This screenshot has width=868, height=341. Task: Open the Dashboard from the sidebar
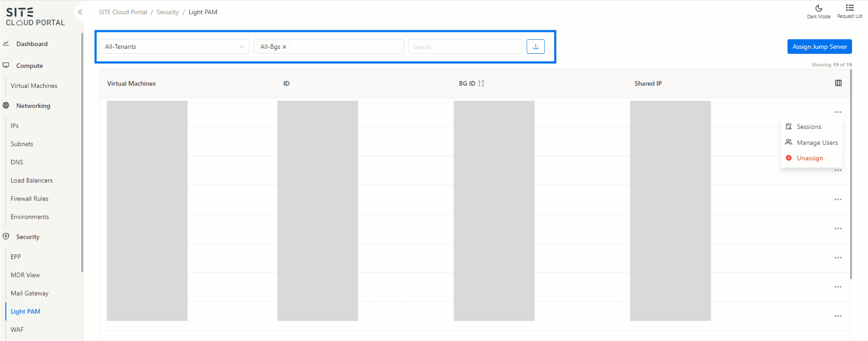pos(32,44)
